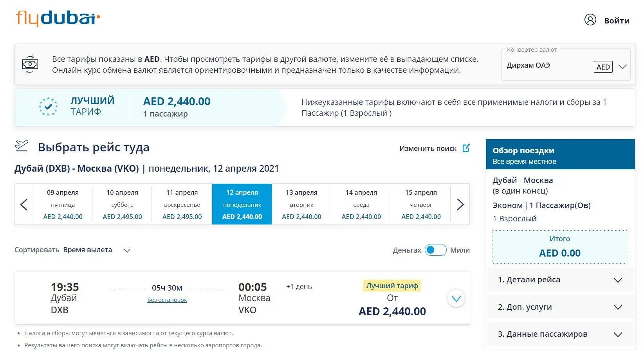The image size is (644, 350).
Task: Click the Войти login link
Action: coord(617,21)
